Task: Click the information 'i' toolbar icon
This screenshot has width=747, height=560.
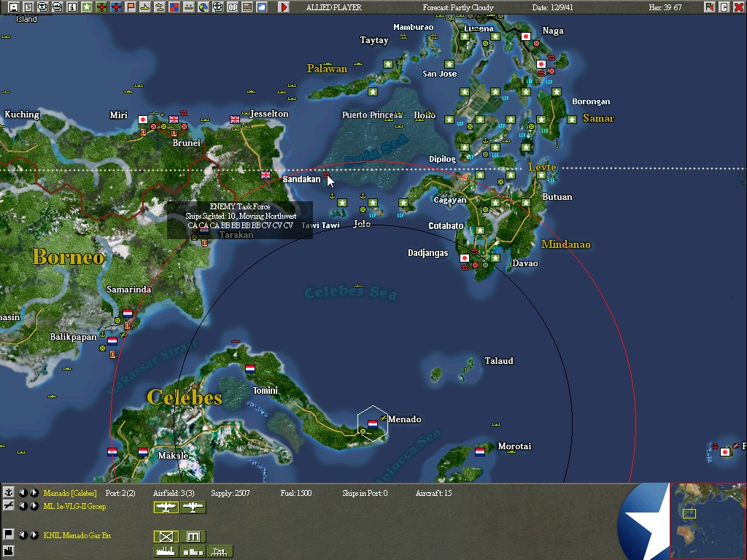Action: coord(72,7)
